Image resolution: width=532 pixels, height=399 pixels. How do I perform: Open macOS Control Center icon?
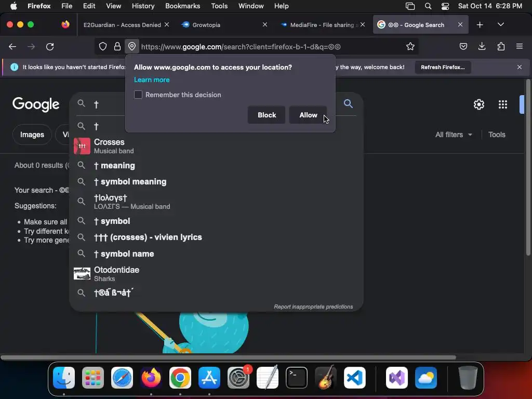point(445,6)
